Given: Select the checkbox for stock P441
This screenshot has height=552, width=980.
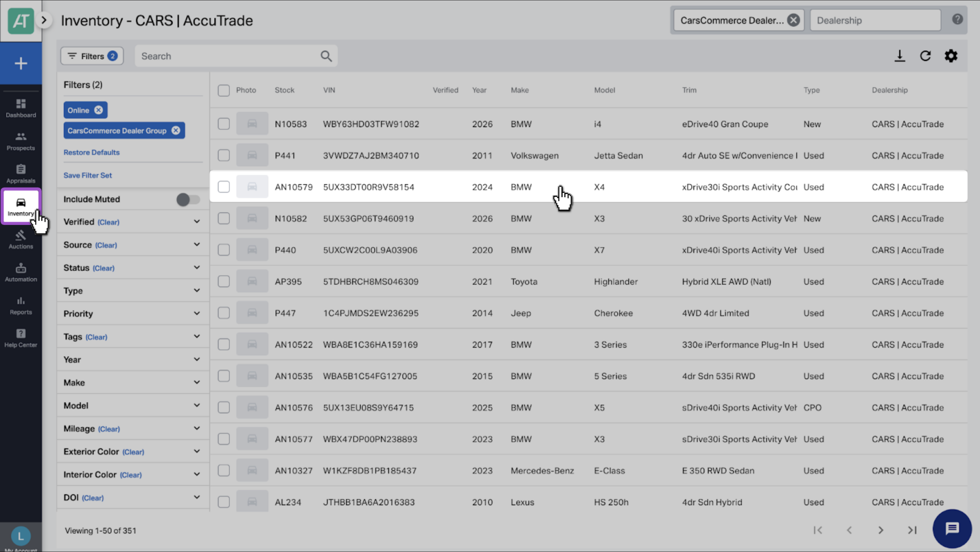Looking at the screenshot, I should point(224,155).
